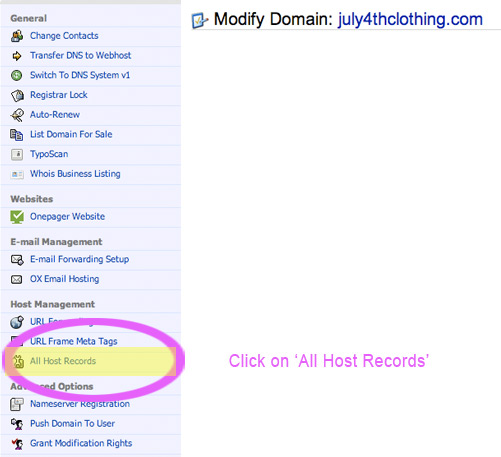This screenshot has width=501, height=457.
Task: Click the Switch To DNS System v1 icon
Action: 17,75
